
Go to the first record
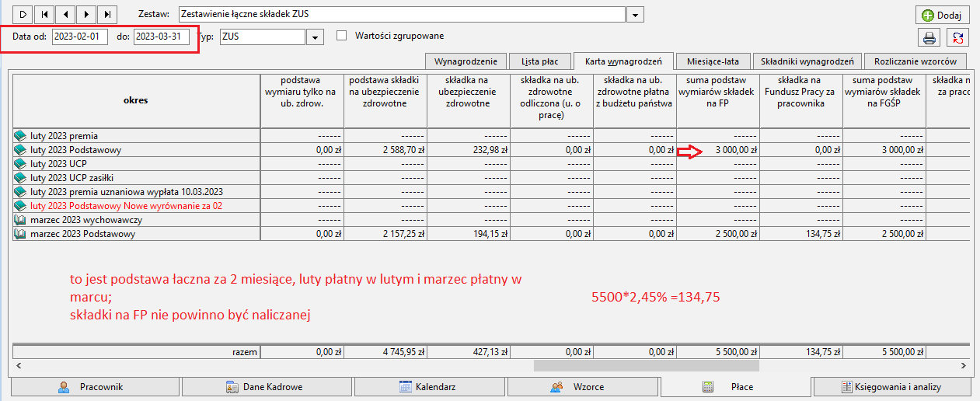point(44,14)
